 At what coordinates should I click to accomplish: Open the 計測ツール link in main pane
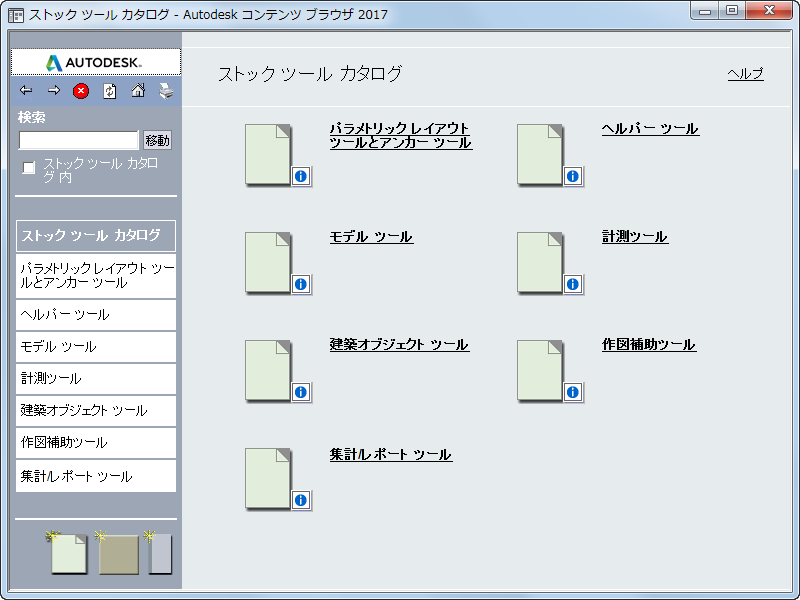pyautogui.click(x=635, y=237)
